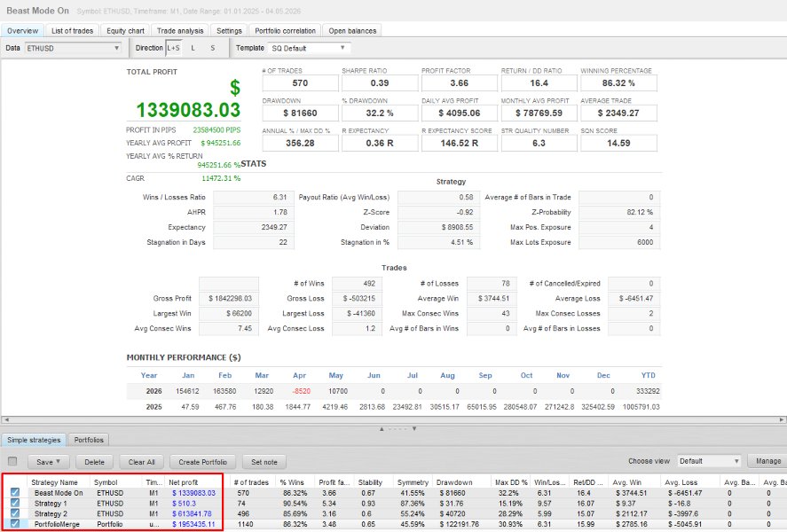Switch to Portfolios tab

coord(89,440)
